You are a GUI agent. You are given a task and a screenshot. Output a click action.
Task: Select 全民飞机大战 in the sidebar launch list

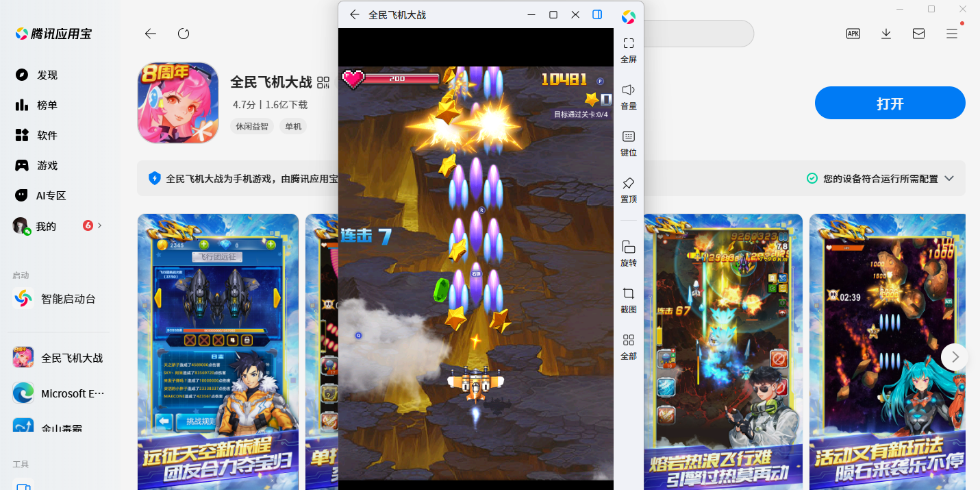coord(58,358)
